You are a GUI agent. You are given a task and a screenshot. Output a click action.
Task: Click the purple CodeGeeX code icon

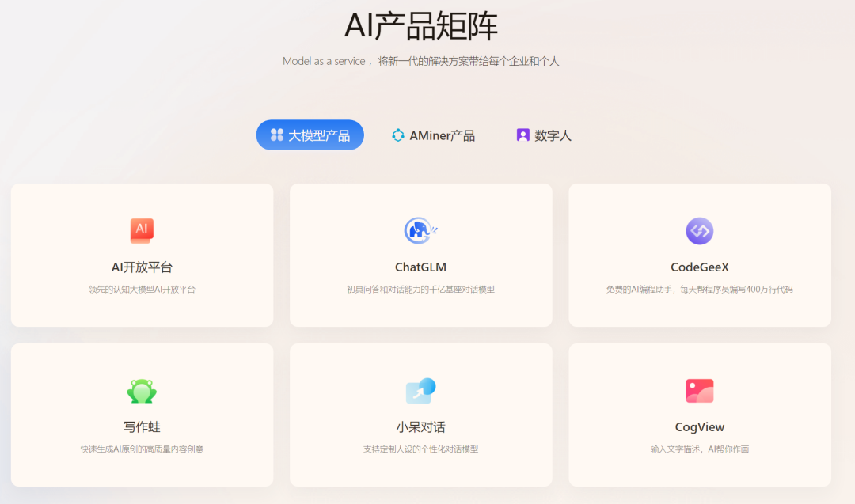coord(700,231)
